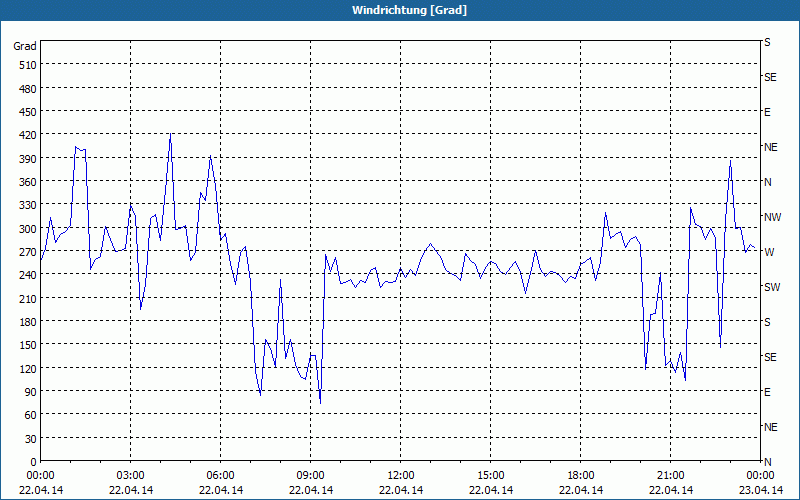Click the 06:00 time label

click(x=220, y=476)
